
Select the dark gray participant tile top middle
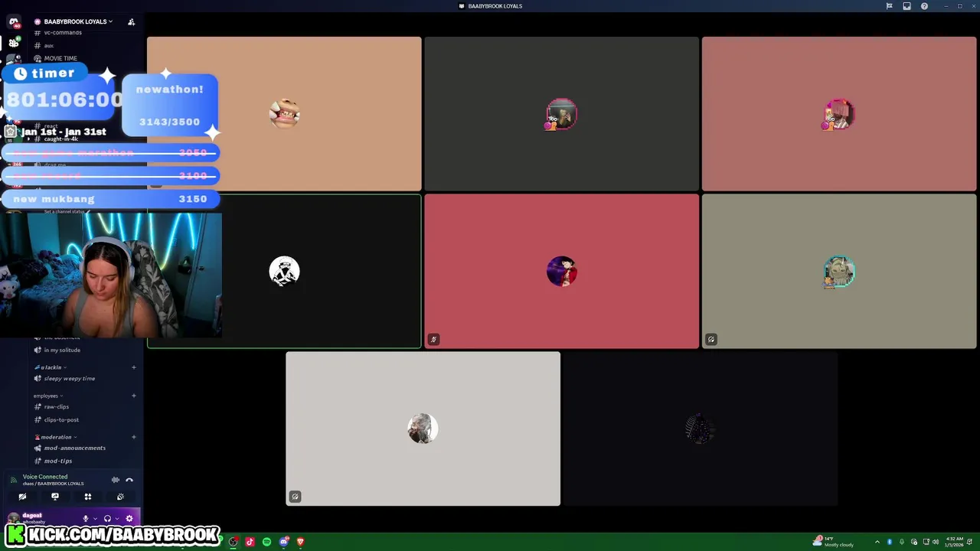coord(561,113)
